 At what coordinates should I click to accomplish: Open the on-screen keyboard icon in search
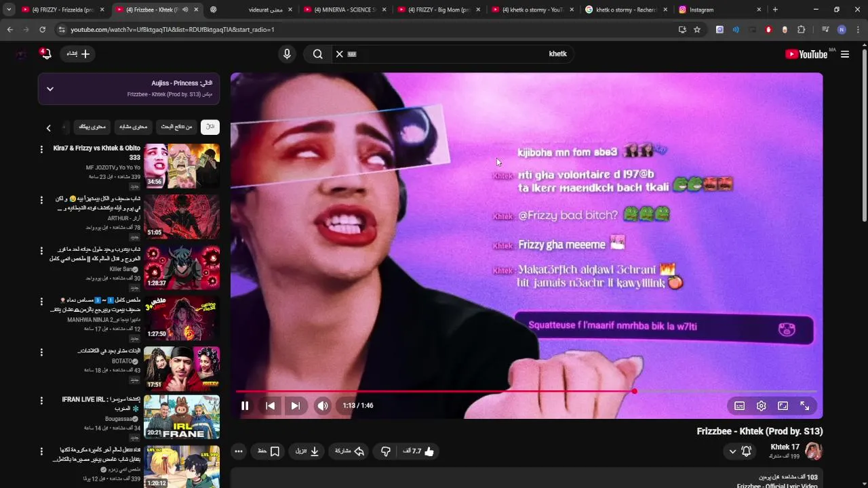352,54
